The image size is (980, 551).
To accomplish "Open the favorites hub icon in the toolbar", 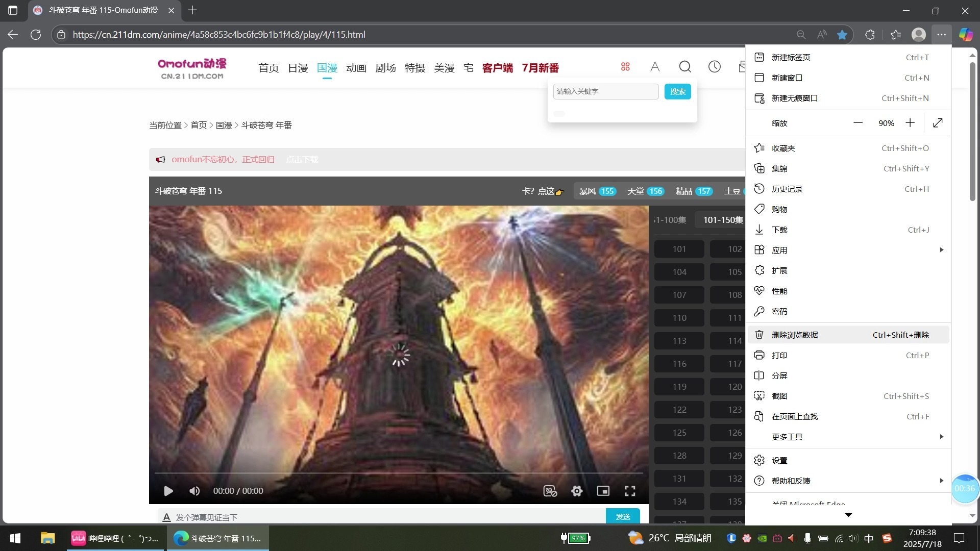I will coord(896,34).
